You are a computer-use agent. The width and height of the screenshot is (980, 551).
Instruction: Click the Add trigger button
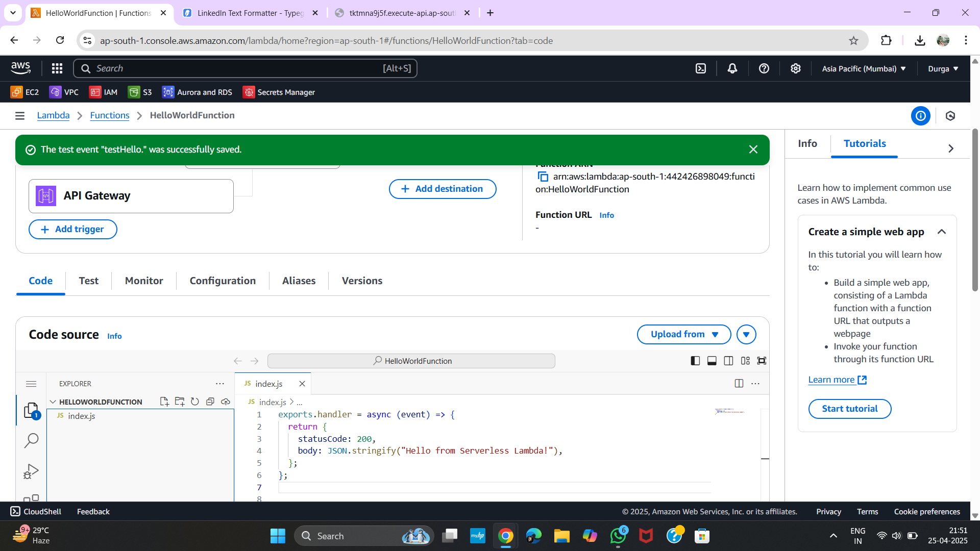pyautogui.click(x=73, y=230)
